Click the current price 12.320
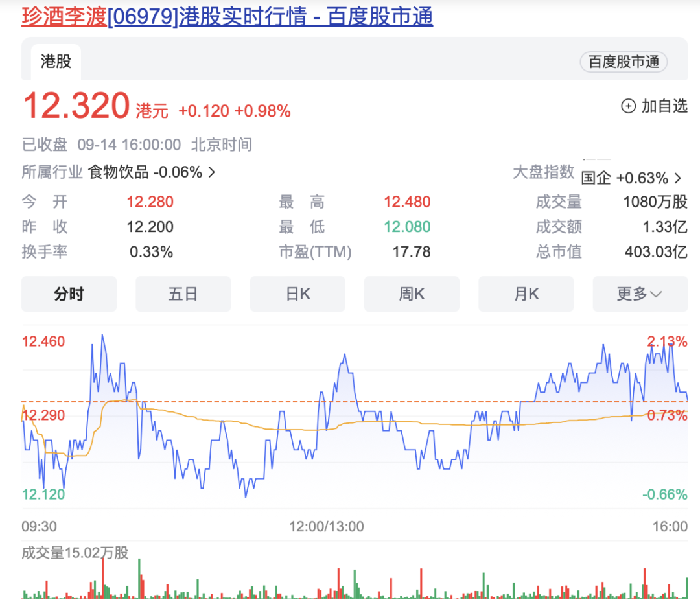 (x=76, y=106)
